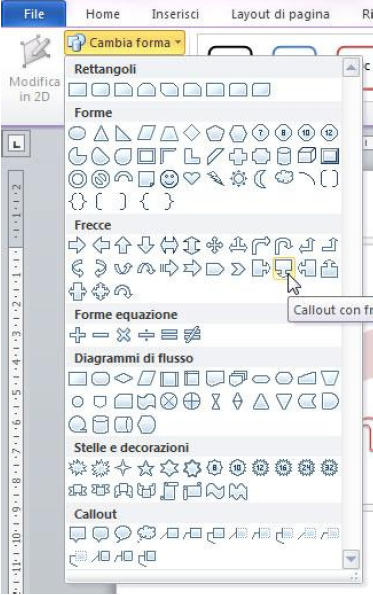
Task: Select the moon shape
Action: tap(260, 179)
